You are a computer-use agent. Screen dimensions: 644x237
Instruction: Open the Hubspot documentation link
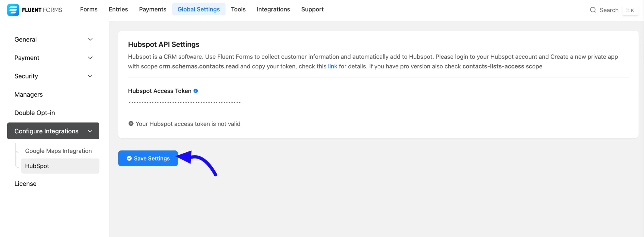tap(333, 66)
